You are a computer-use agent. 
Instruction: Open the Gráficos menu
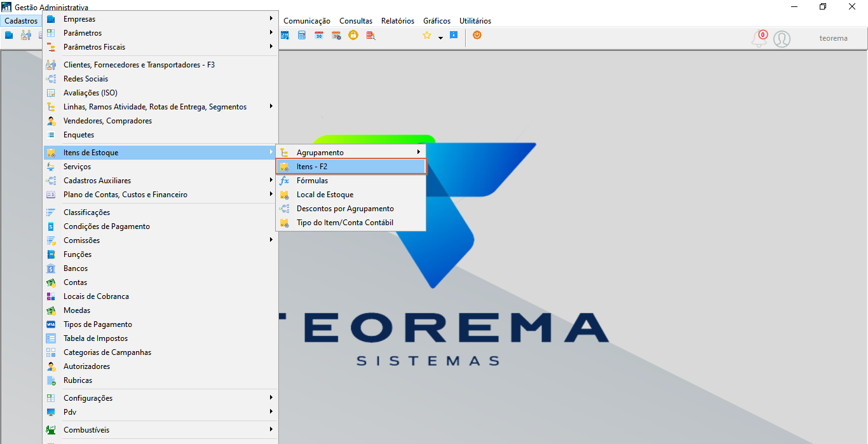tap(437, 21)
